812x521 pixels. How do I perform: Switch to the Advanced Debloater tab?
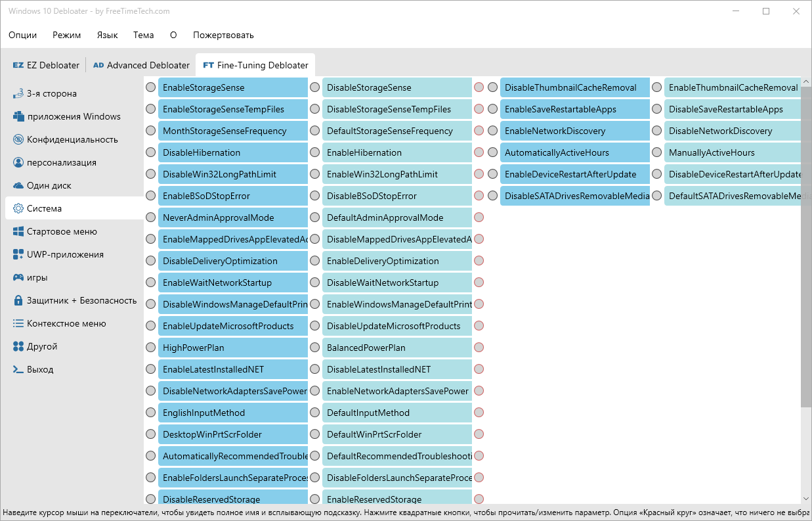(141, 65)
